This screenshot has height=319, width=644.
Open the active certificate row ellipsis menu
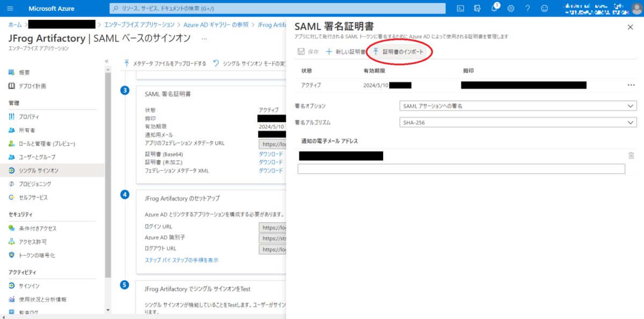pos(631,85)
